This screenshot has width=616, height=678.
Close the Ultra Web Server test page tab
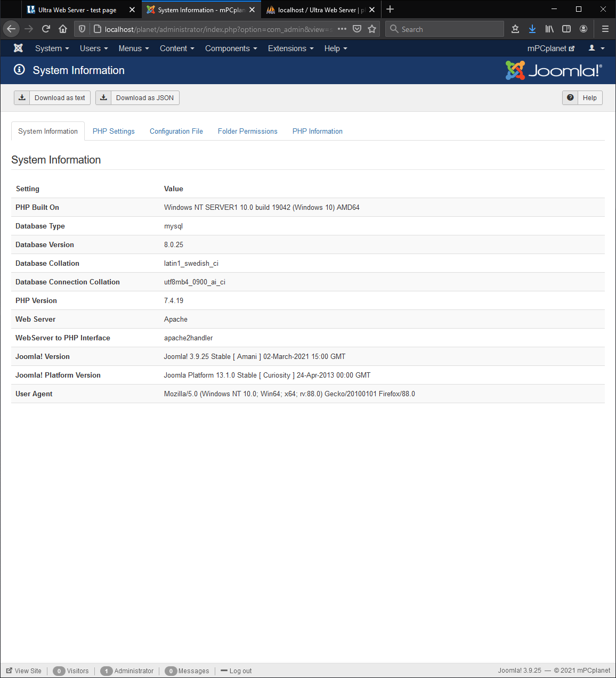(132, 10)
